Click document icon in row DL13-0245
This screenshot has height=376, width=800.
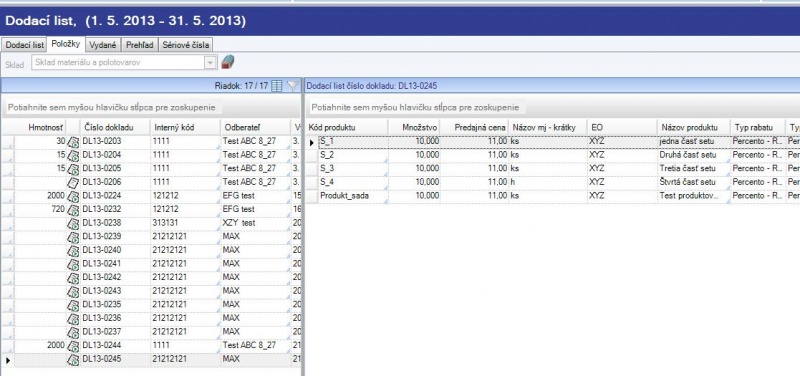(73, 359)
